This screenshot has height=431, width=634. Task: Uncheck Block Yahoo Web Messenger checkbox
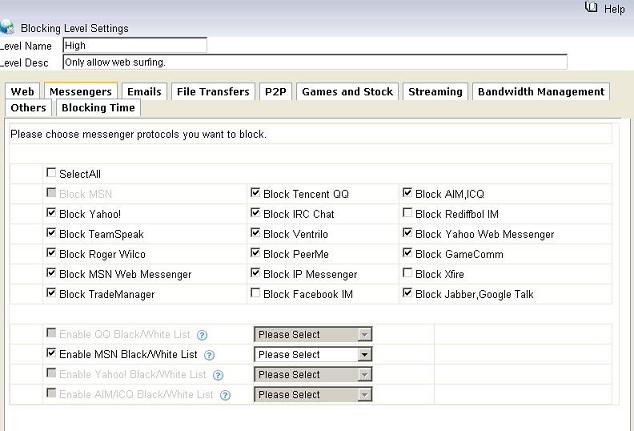(x=407, y=232)
